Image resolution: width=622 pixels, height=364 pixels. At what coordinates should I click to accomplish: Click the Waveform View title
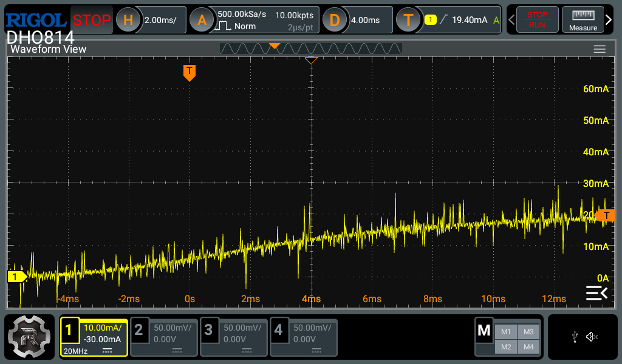[48, 49]
